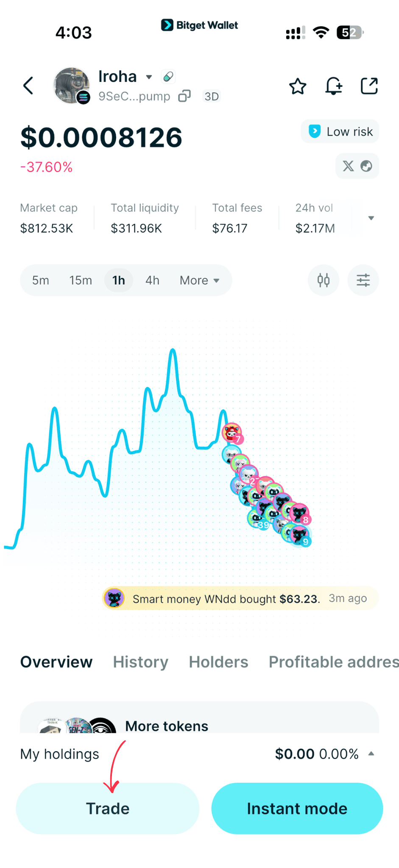Tap the favorite star icon
The image size is (399, 868).
(298, 86)
